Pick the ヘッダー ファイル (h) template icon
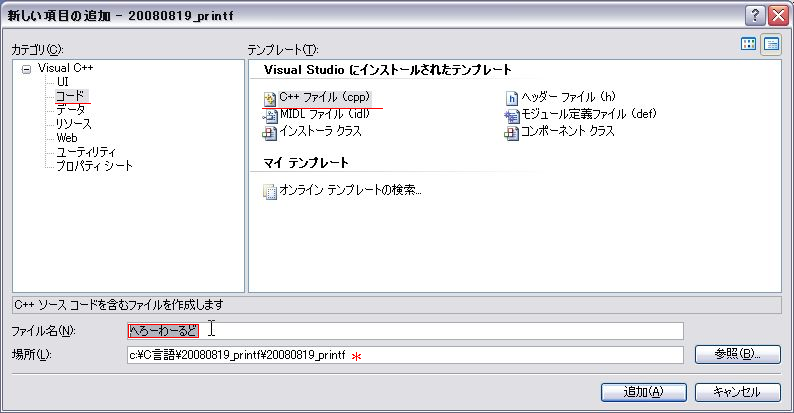 [512, 98]
